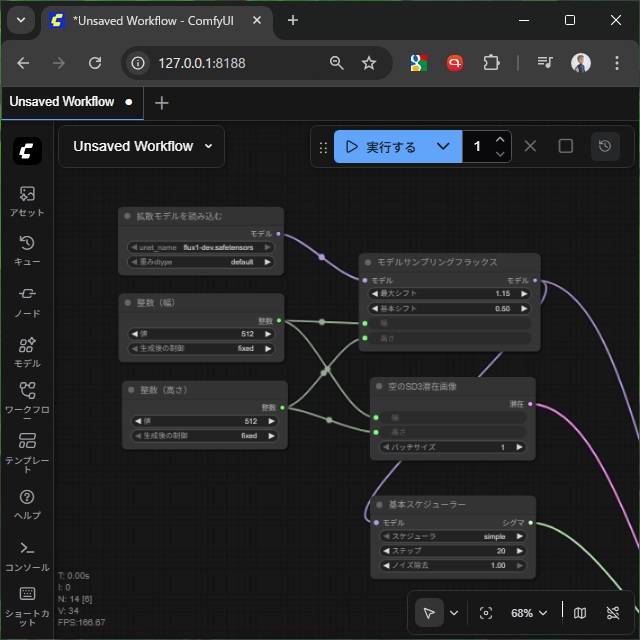This screenshot has width=640, height=640.
Task: Select the Unsaved Workflow tab
Action: 62,102
